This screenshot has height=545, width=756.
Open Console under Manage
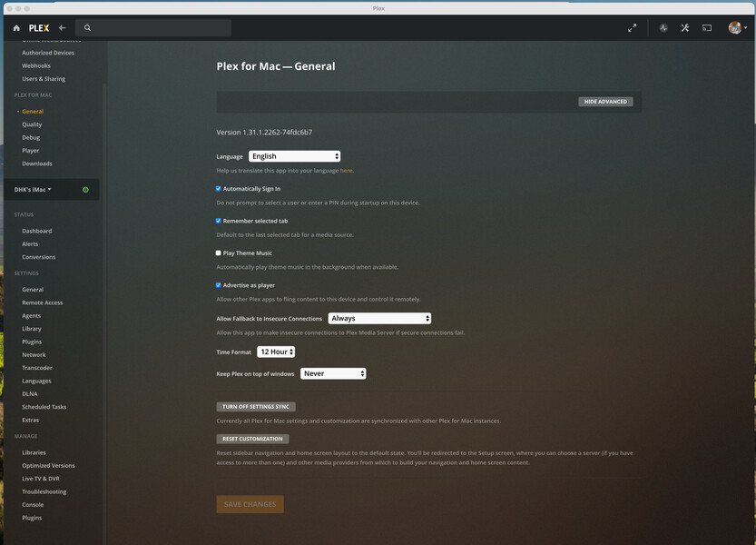pos(33,505)
